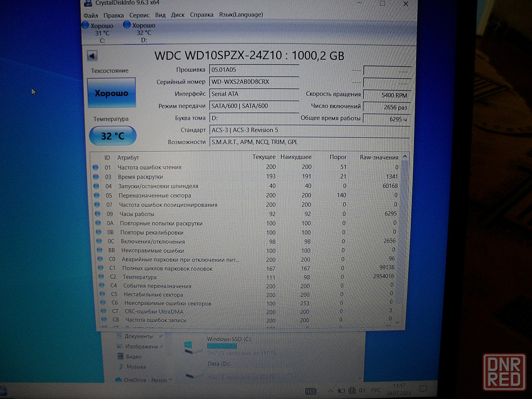The width and height of the screenshot is (532, 399).
Task: Click status dot of attribute 03 Время раскрутки
Action: pos(96,177)
